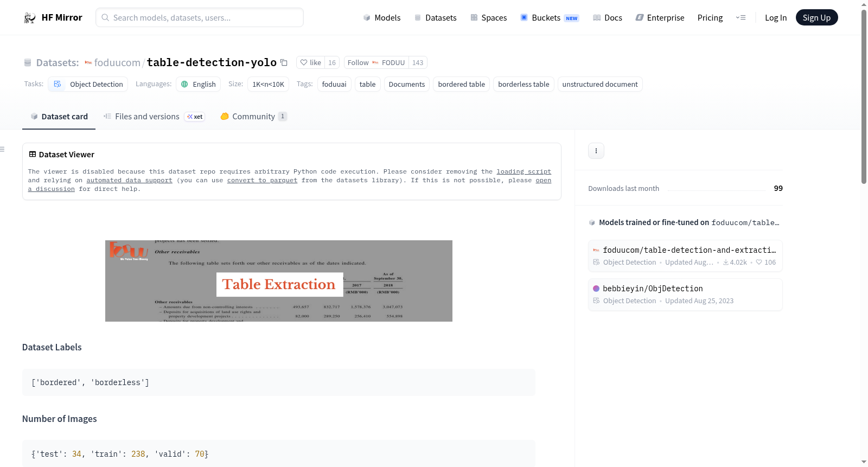Click the NEW badge beside Buckets
868x467 pixels.
tap(572, 18)
